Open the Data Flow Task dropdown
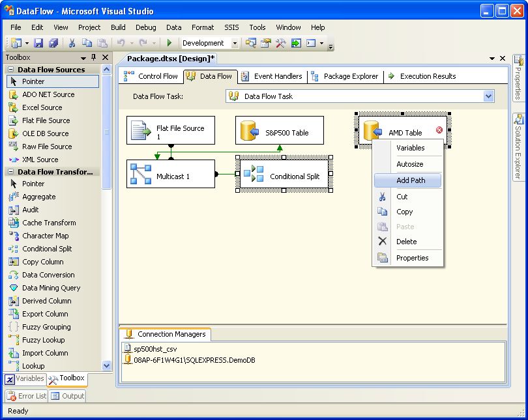This screenshot has height=420, width=528. [489, 96]
